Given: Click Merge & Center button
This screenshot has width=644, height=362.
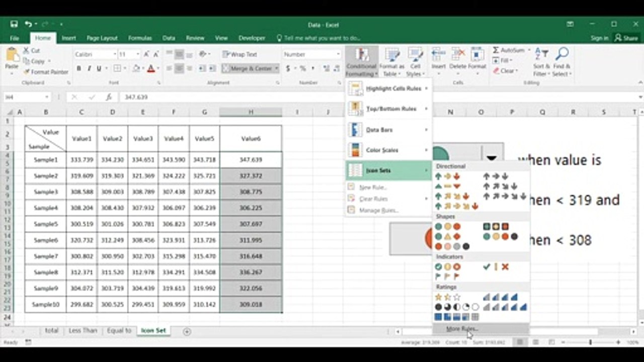Looking at the screenshot, I should pos(247,68).
